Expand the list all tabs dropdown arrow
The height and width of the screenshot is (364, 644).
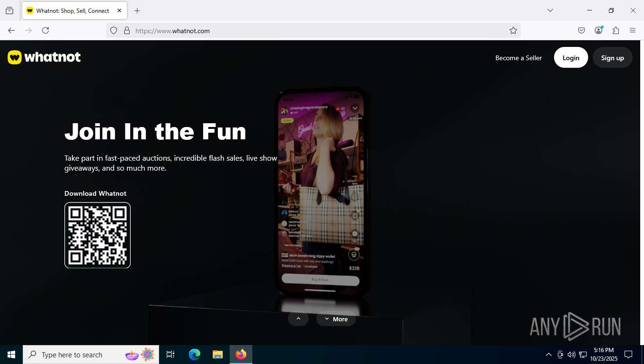[550, 10]
